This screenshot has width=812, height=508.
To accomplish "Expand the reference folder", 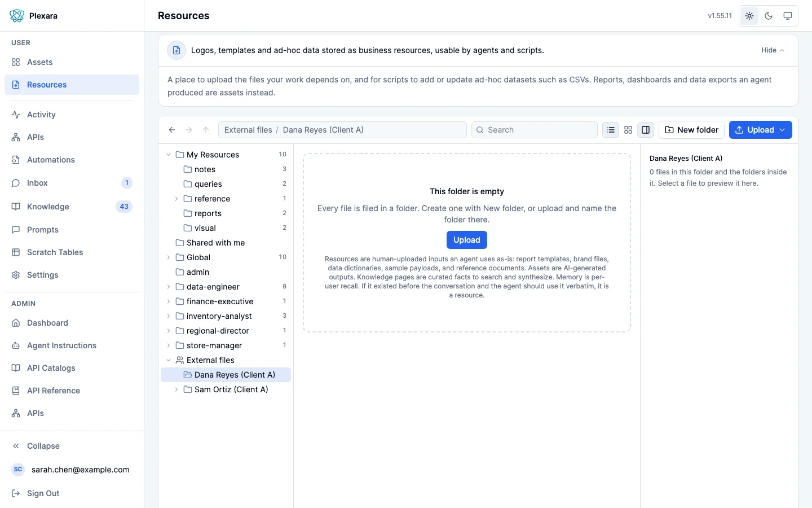I will pos(176,199).
